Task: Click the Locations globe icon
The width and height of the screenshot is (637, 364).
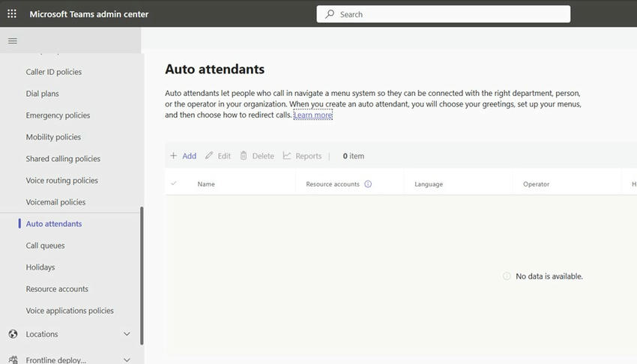Action: click(x=13, y=334)
